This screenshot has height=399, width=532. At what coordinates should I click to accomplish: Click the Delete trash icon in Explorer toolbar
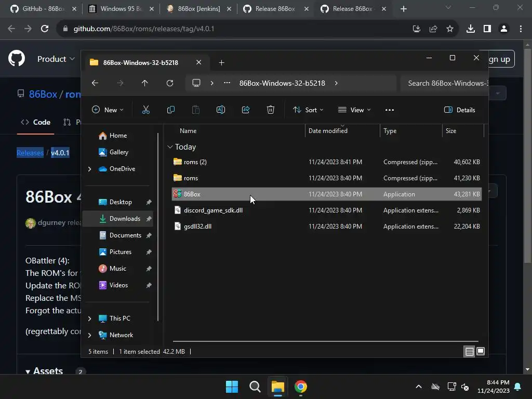click(x=270, y=110)
